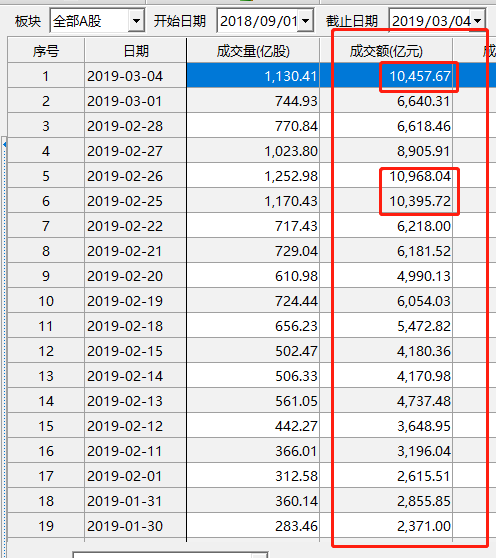
Task: Click the turnover cell 10,457.67
Action: [x=386, y=76]
